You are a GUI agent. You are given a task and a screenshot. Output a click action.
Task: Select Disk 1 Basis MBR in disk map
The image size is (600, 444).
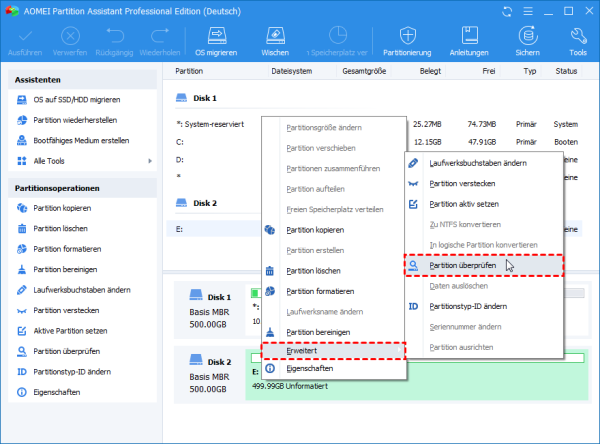[210, 310]
